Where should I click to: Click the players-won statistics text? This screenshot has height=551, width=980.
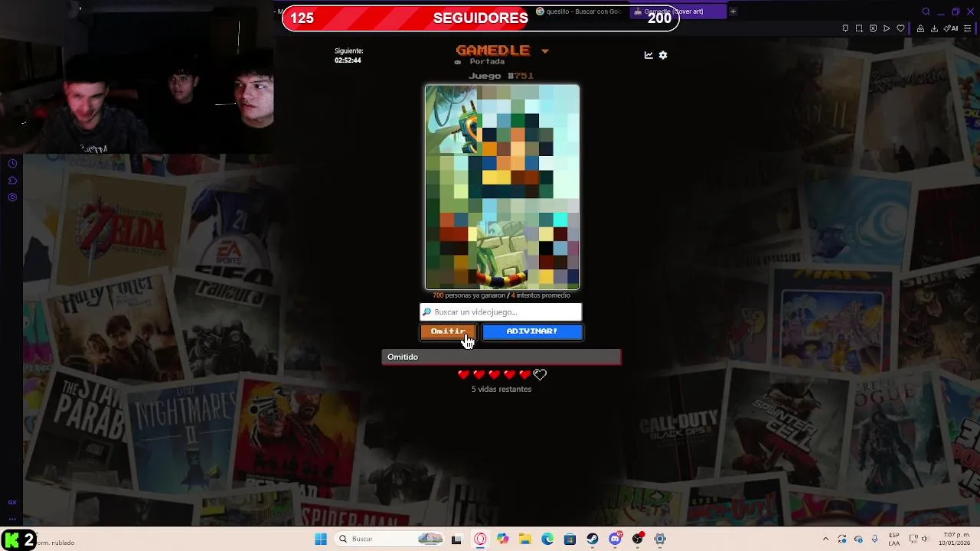pos(501,295)
